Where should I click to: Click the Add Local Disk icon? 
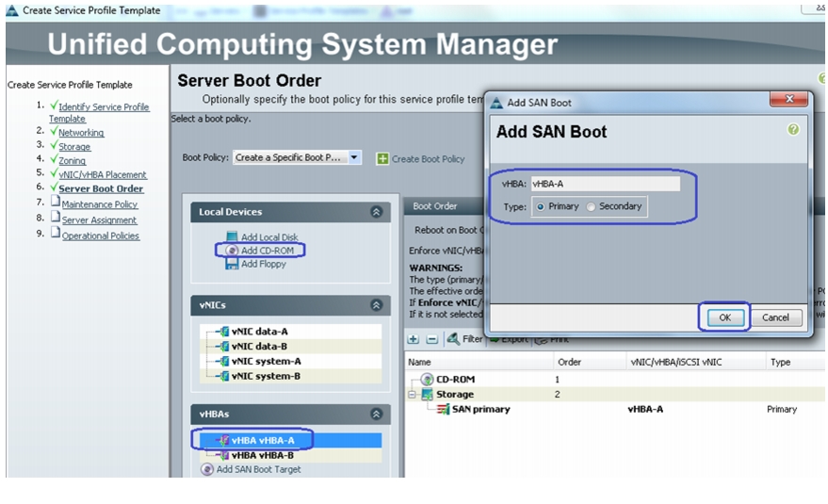pyautogui.click(x=232, y=236)
